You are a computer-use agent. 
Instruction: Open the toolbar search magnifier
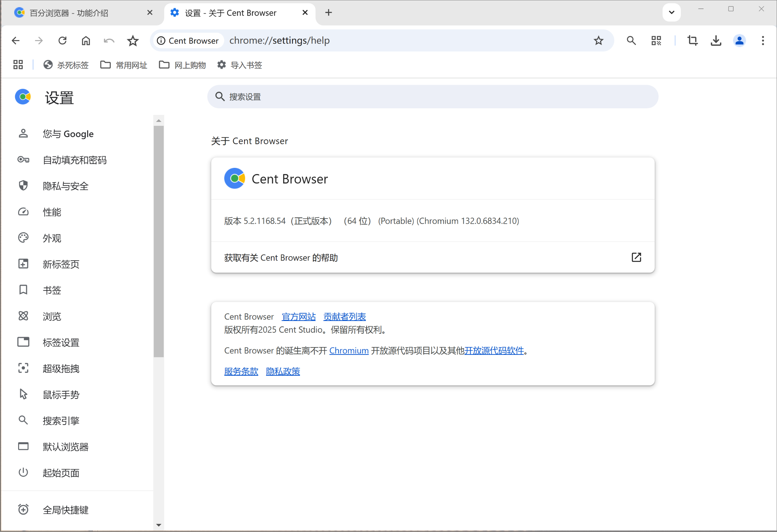[x=631, y=41]
